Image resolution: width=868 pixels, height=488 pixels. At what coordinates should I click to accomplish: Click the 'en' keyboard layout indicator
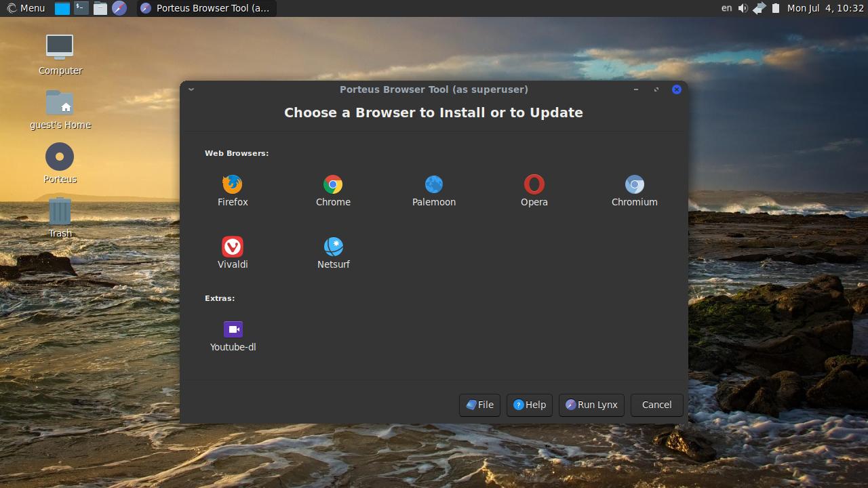pyautogui.click(x=726, y=8)
